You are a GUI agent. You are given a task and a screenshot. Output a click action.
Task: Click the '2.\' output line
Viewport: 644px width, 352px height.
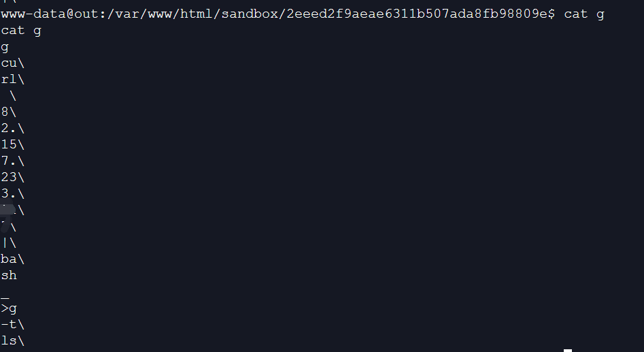point(13,128)
